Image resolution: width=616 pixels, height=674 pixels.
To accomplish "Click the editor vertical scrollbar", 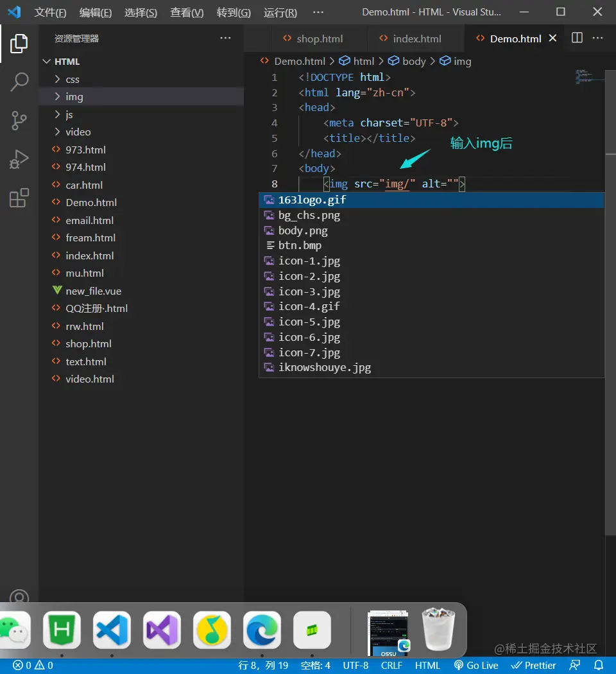I will tap(610, 301).
